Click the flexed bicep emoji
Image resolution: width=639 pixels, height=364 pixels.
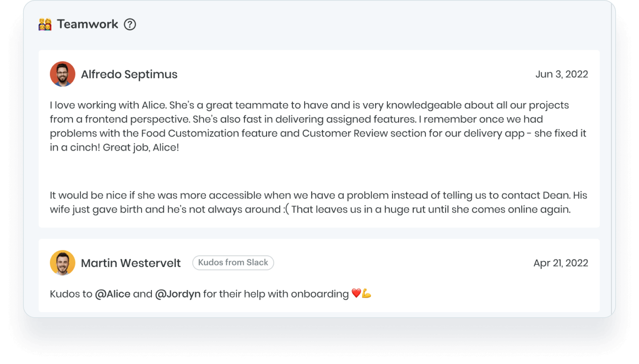click(367, 294)
